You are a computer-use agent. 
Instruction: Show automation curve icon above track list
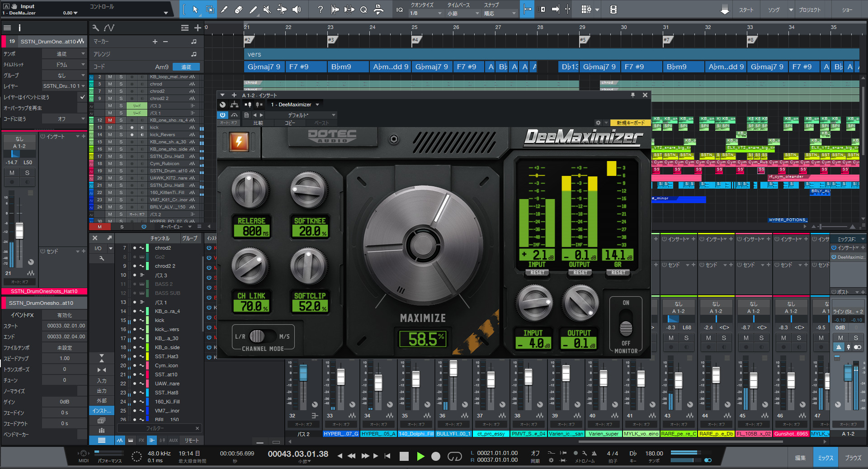(x=109, y=28)
